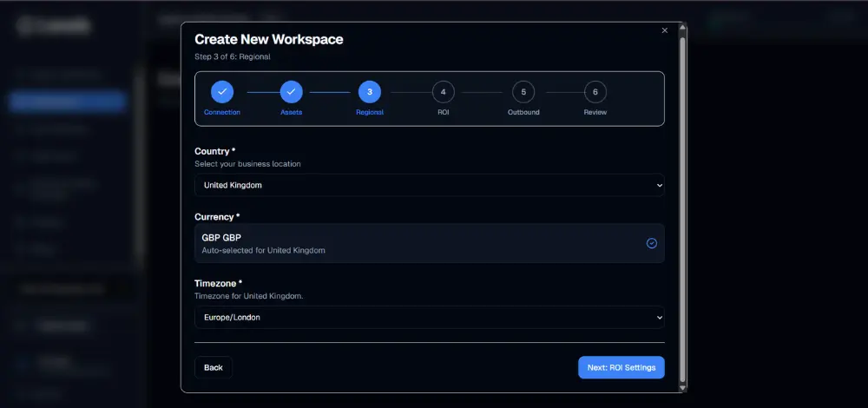The width and height of the screenshot is (868, 408).
Task: Click the completed Connection step checkmark
Action: [x=222, y=92]
